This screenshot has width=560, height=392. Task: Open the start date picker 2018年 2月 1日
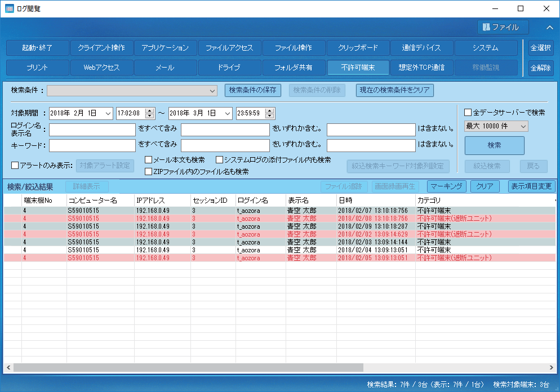point(108,114)
